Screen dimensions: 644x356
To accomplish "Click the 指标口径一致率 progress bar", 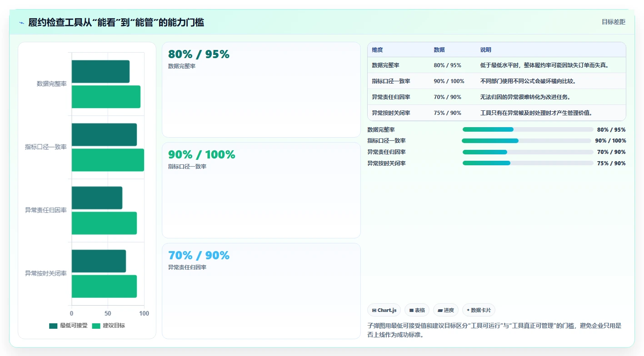I will (526, 141).
